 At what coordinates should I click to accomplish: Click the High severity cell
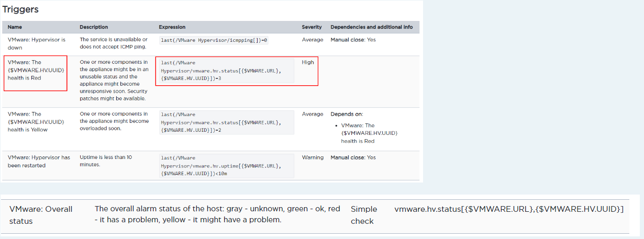[308, 62]
